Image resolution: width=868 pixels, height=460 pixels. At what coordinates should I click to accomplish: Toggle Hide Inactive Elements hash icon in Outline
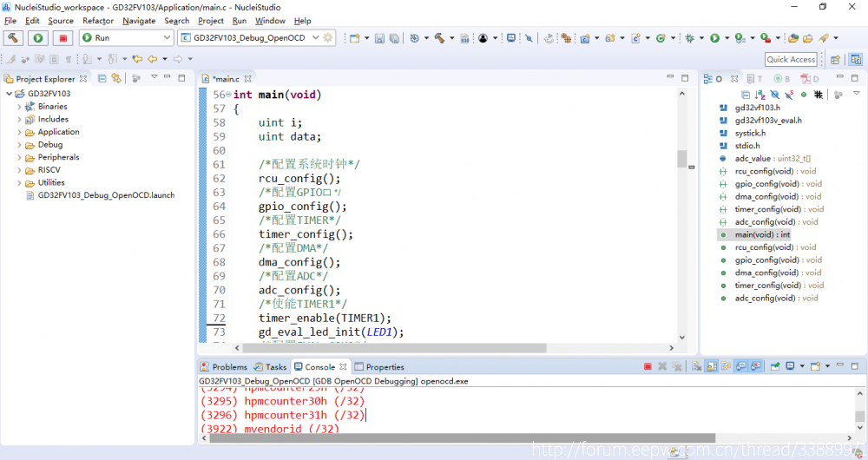point(819,95)
